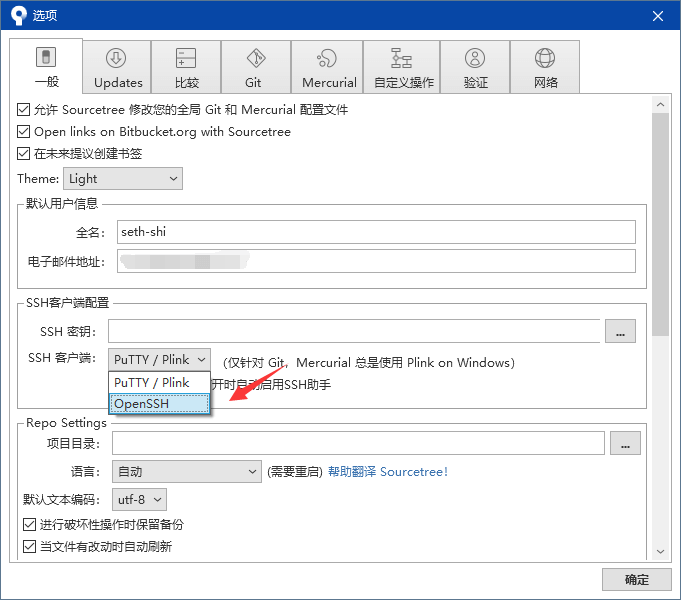Focus the 电子邮件地址 email field
Image resolution: width=681 pixels, height=600 pixels.
[x=376, y=261]
